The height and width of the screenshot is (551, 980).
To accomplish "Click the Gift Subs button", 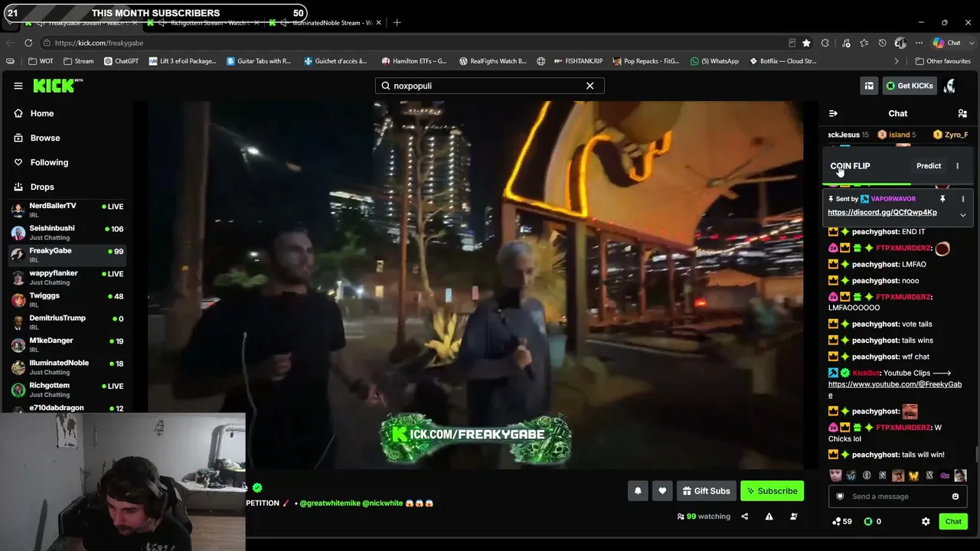I will 705,491.
